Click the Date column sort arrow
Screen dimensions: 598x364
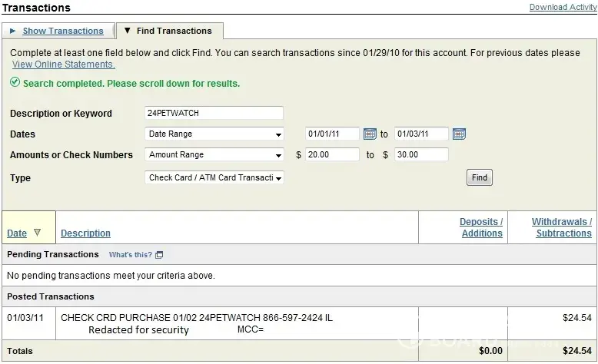coord(37,233)
